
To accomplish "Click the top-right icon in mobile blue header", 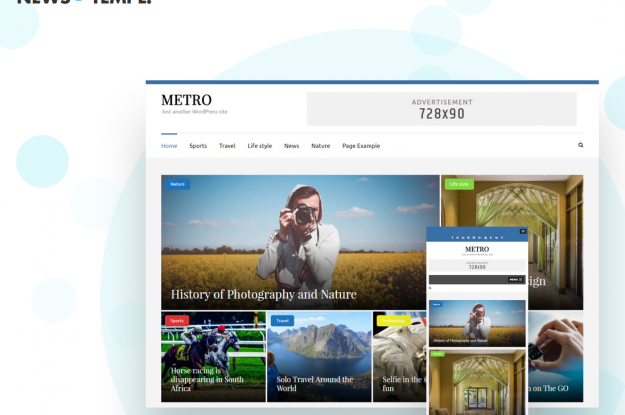I will [x=523, y=231].
